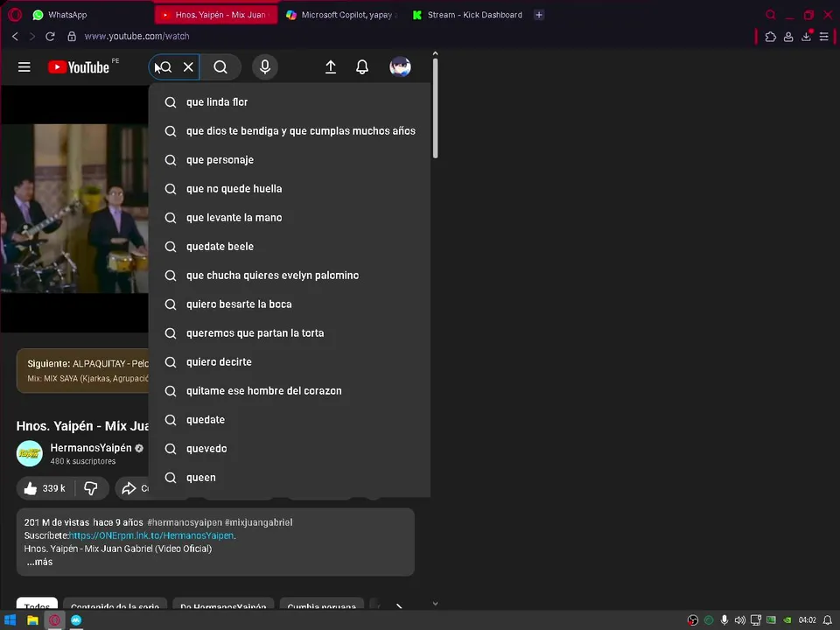The width and height of the screenshot is (840, 630).
Task: Open HermanosYaipén channel name link
Action: tap(91, 448)
